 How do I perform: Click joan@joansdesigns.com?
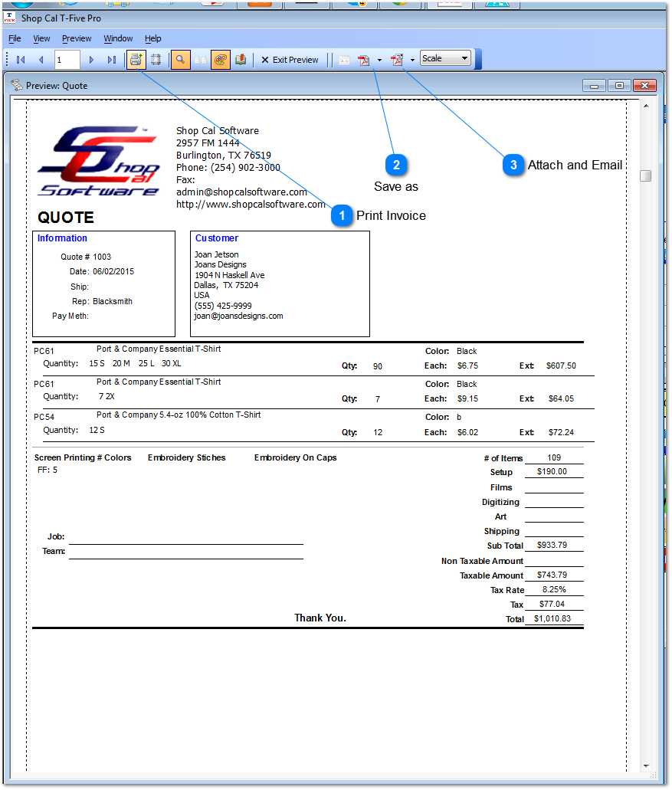[x=238, y=316]
